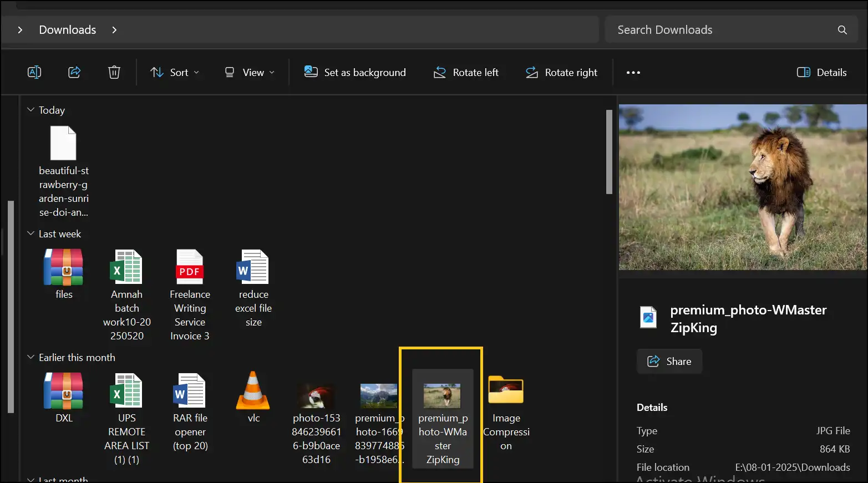Click the navigation pane scrollbar
This screenshot has width=868, height=483.
11,307
